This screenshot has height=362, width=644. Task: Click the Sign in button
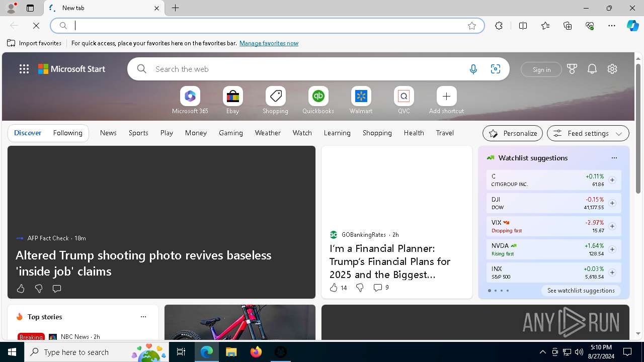pos(541,69)
